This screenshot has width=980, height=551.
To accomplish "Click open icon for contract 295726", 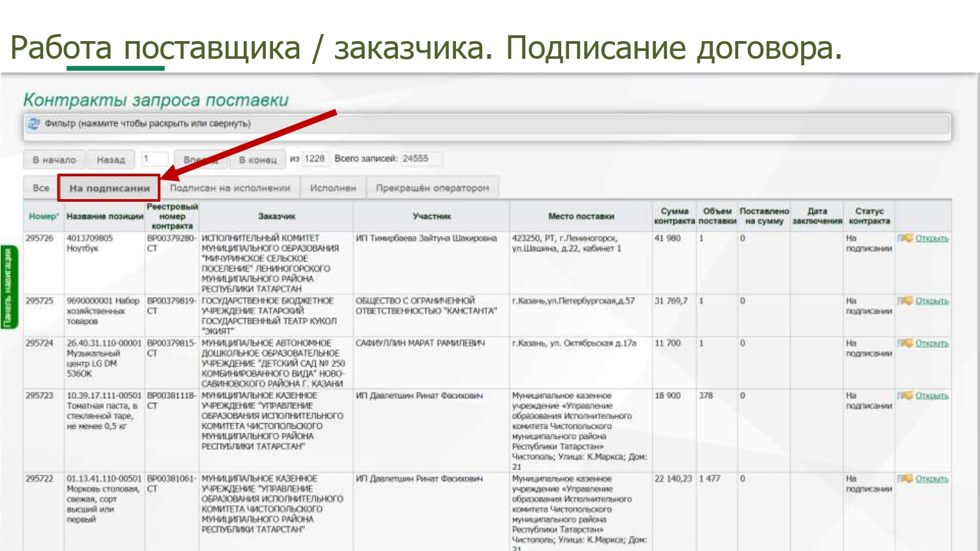I will [905, 238].
